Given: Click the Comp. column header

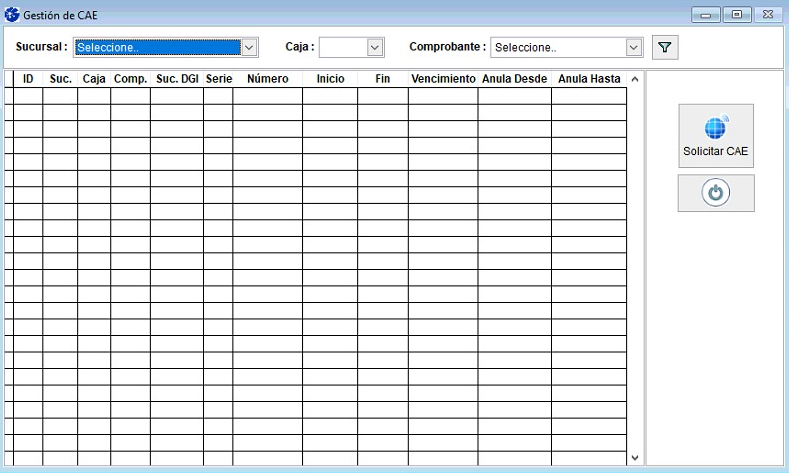Looking at the screenshot, I should click(130, 79).
